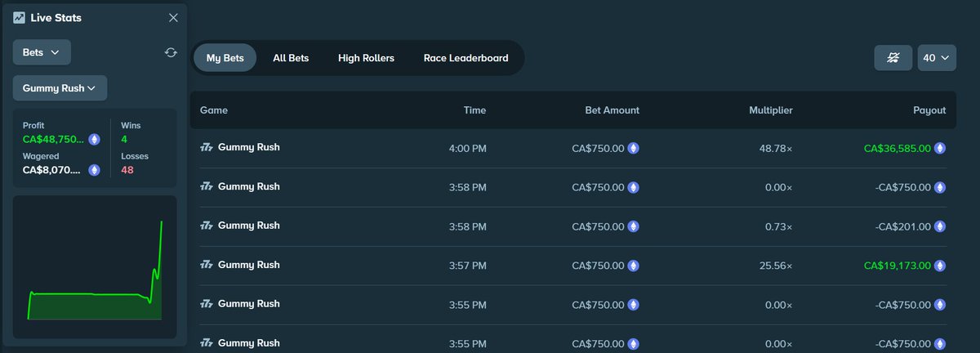Open the Race Leaderboard tab
Screen dimensions: 980x353
click(465, 58)
